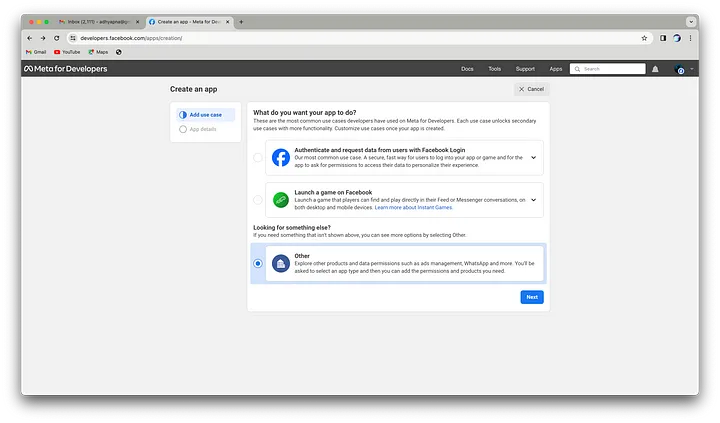The width and height of the screenshot is (720, 423).
Task: Click the Cancel button
Action: coord(531,89)
